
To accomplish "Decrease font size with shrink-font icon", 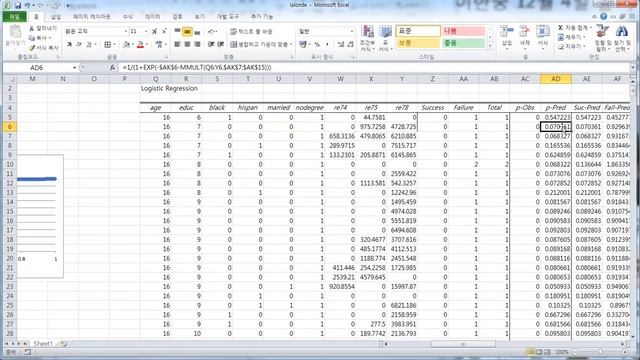I will [x=164, y=31].
